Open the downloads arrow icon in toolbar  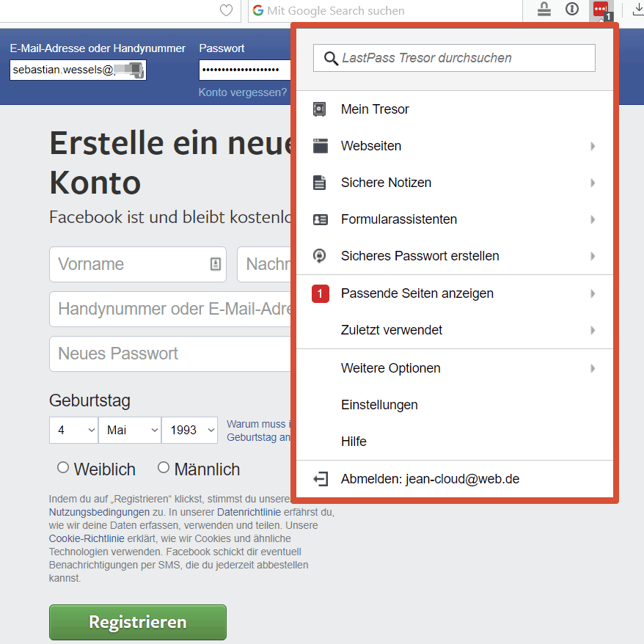coord(638,10)
